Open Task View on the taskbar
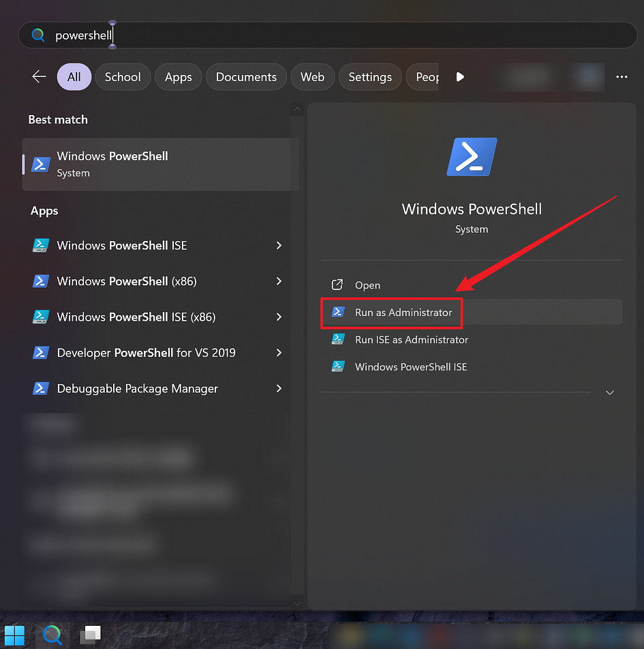Screen dimensions: 644x649 (90, 635)
